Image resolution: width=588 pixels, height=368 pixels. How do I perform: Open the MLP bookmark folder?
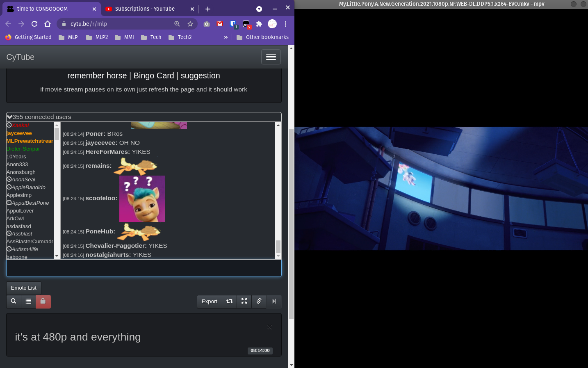pyautogui.click(x=68, y=37)
